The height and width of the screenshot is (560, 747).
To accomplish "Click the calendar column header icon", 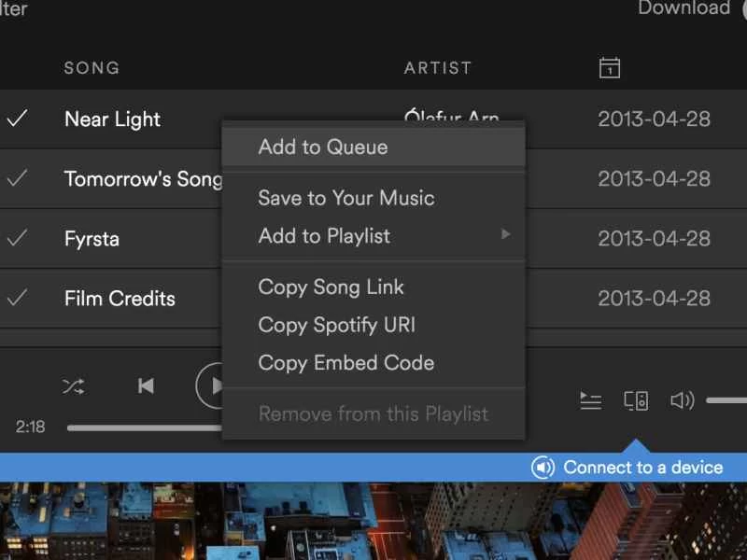I will click(x=609, y=67).
